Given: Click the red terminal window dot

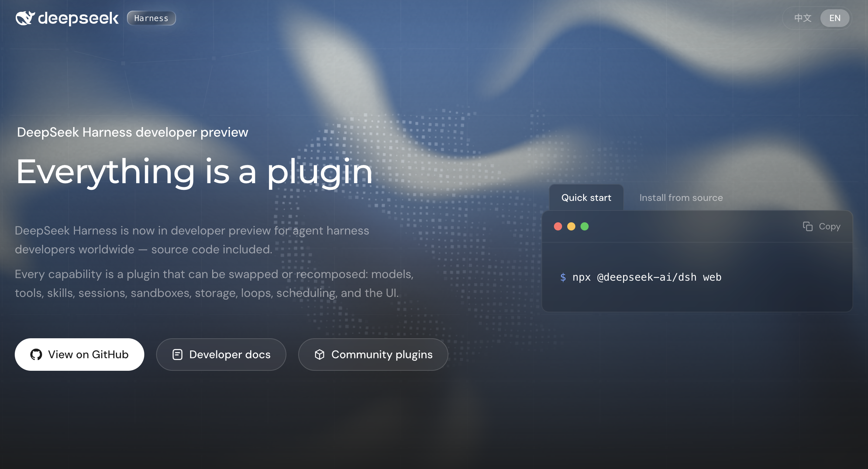Looking at the screenshot, I should coord(558,226).
